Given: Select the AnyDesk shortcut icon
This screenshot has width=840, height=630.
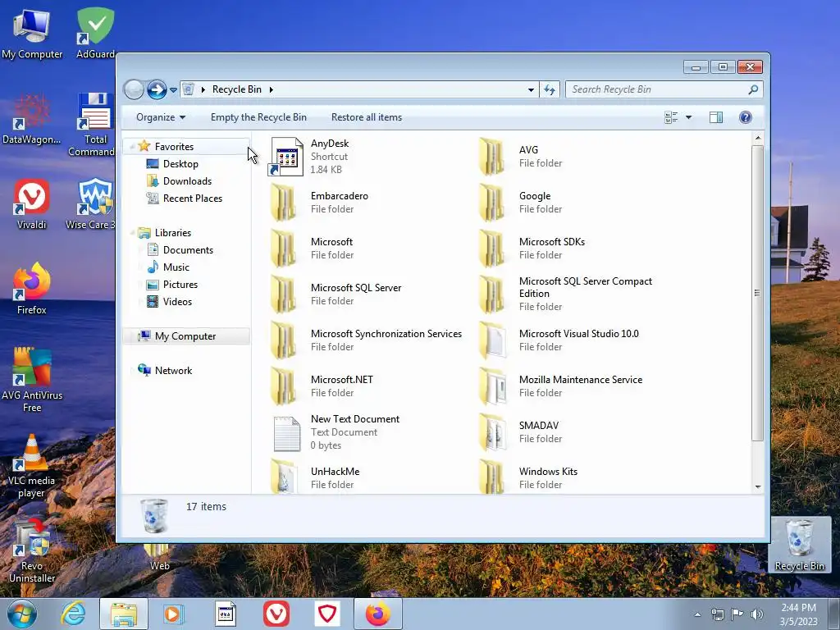Looking at the screenshot, I should tap(286, 156).
